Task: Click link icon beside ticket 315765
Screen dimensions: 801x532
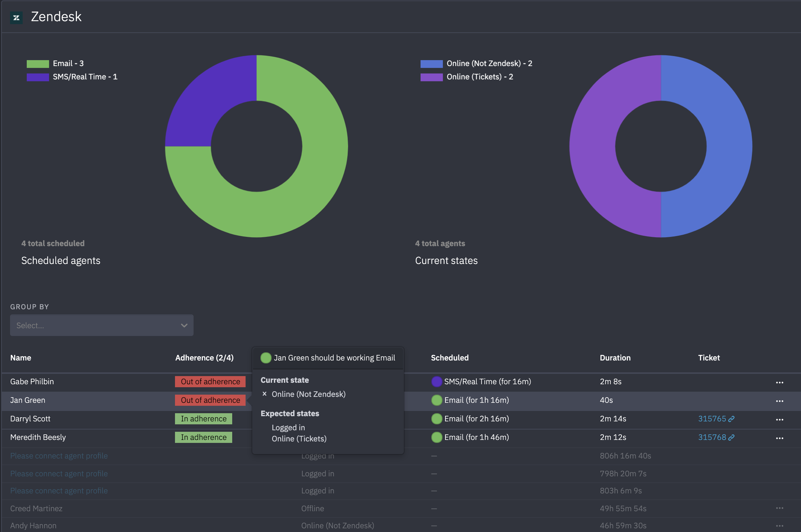Action: click(x=731, y=419)
